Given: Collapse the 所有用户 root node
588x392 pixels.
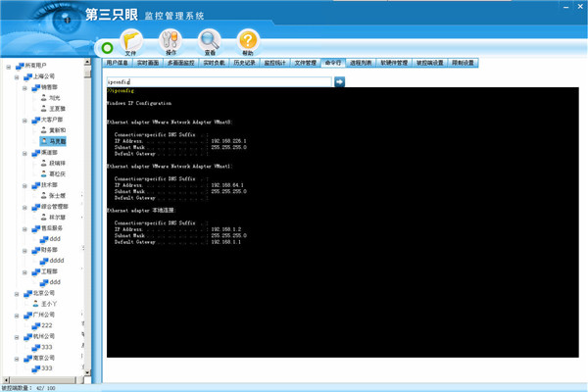Looking at the screenshot, I should click(x=8, y=67).
